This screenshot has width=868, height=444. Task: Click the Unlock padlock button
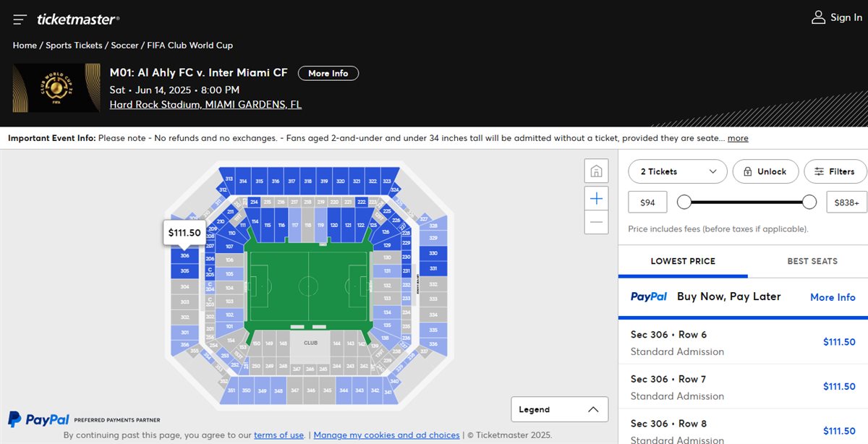765,171
